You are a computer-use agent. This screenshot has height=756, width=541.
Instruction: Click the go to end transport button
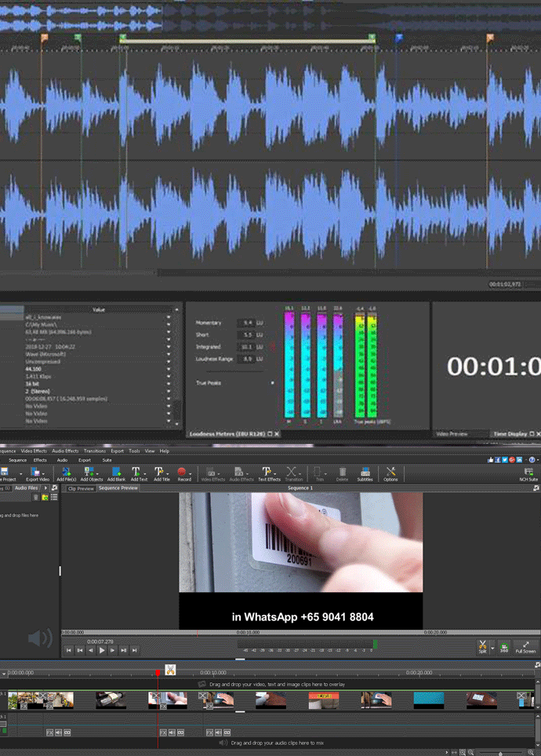coord(135,650)
